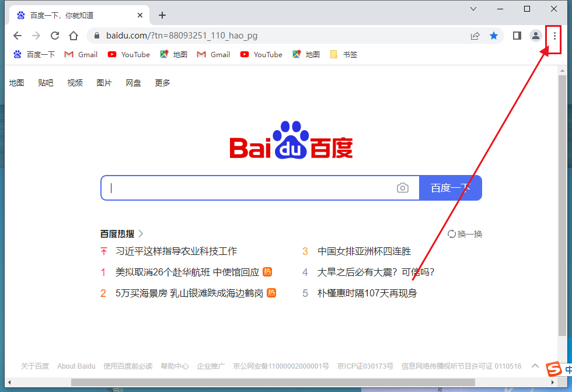Screen dimensions: 572x392
Task: Go back to previous page
Action: pos(18,36)
